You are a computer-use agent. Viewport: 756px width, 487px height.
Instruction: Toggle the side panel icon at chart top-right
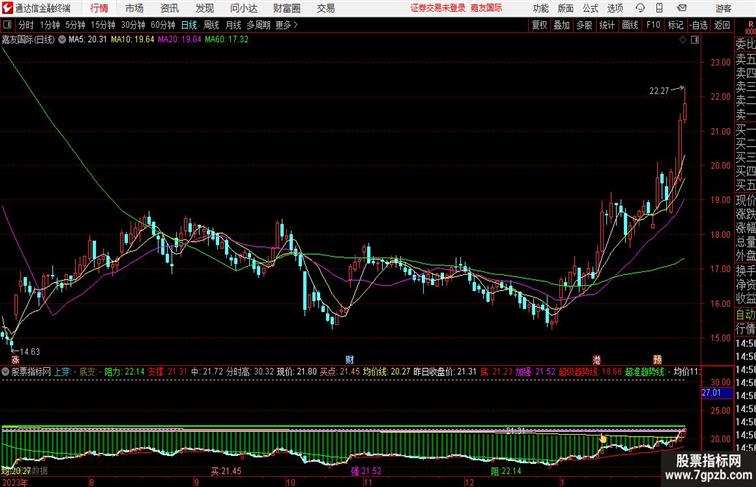[x=695, y=40]
